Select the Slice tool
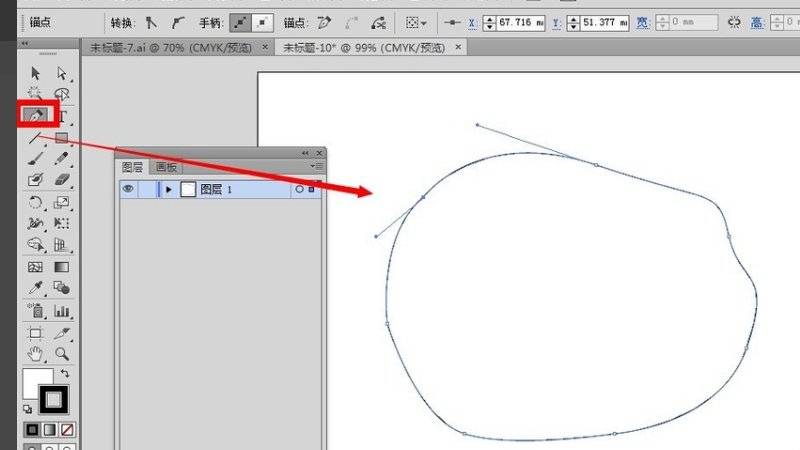The width and height of the screenshot is (800, 450). pyautogui.click(x=62, y=333)
